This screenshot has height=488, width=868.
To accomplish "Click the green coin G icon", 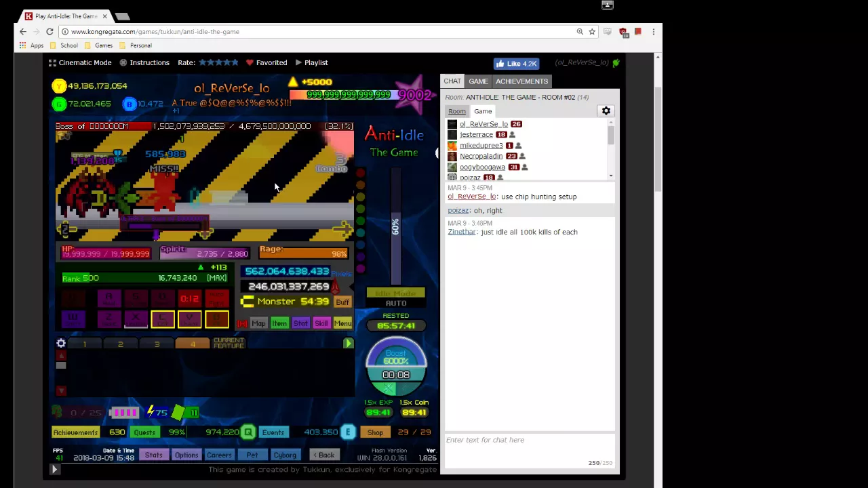I will click(x=59, y=104).
